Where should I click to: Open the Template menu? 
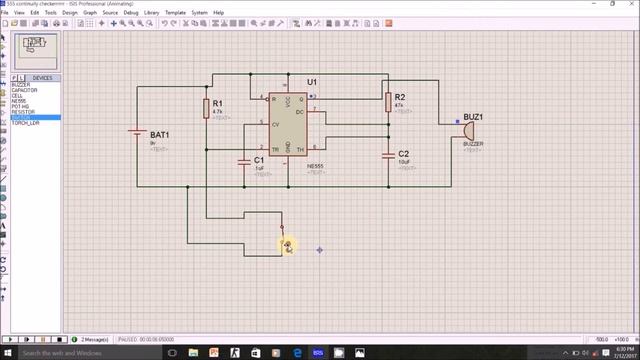[176, 13]
